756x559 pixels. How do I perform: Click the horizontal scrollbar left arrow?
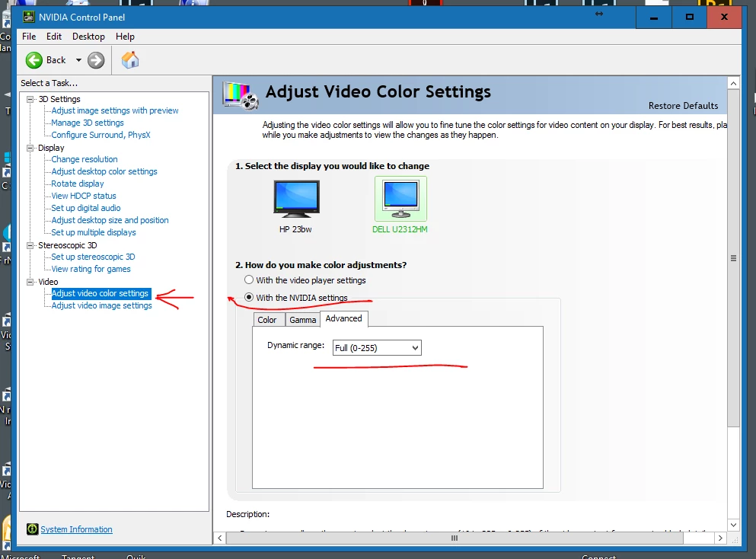219,538
